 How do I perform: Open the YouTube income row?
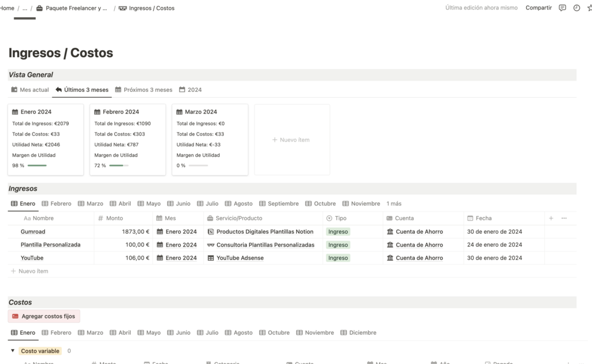pyautogui.click(x=32, y=258)
